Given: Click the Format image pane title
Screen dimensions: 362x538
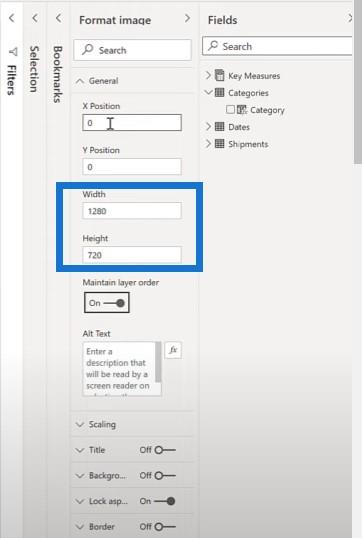Looking at the screenshot, I should tap(115, 20).
